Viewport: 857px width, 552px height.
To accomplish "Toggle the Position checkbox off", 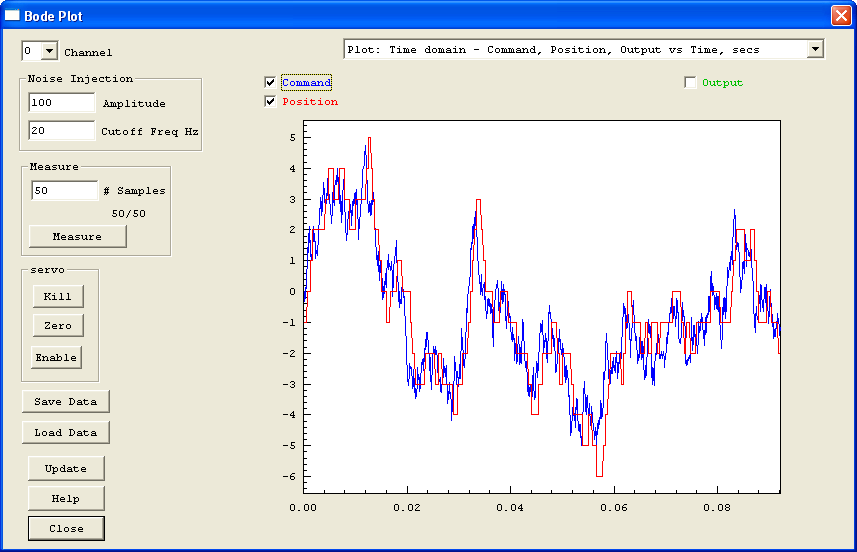I will click(x=270, y=101).
